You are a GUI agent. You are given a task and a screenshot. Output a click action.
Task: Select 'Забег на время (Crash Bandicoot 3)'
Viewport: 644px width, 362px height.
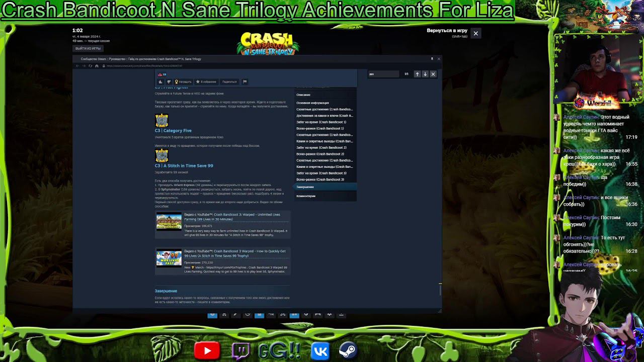tap(321, 173)
